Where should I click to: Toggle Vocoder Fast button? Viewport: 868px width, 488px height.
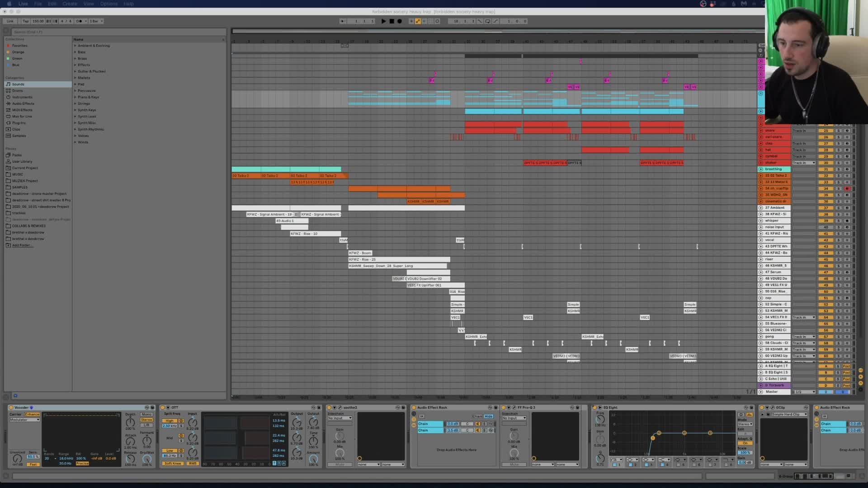pos(33,465)
